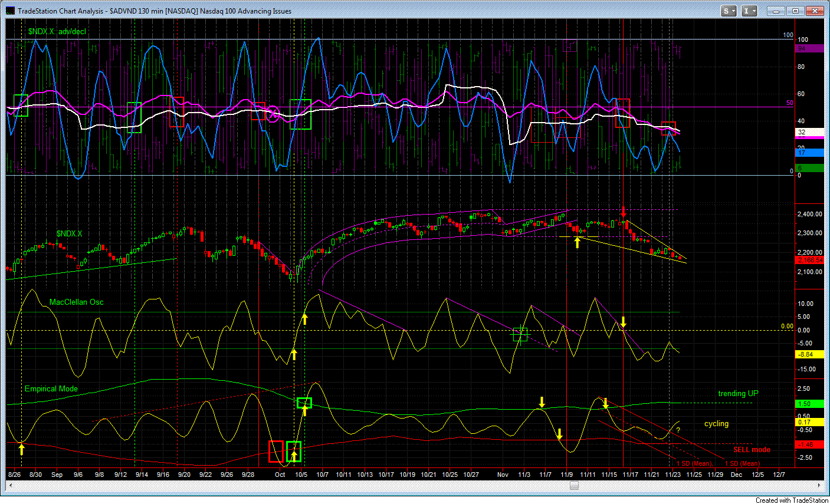
Task: Click the left arrow of the time scrollbar
Action: tap(10, 486)
